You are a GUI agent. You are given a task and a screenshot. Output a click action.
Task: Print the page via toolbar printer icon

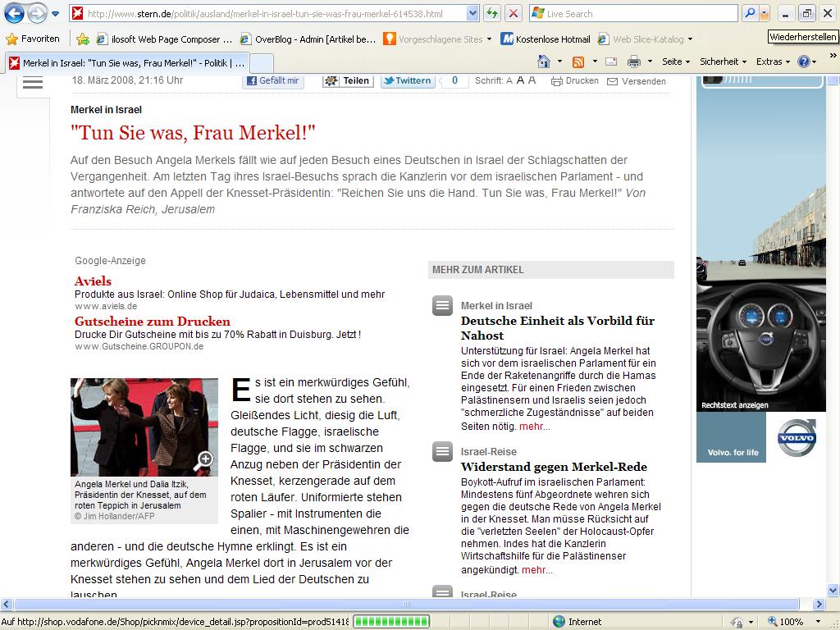pos(634,62)
